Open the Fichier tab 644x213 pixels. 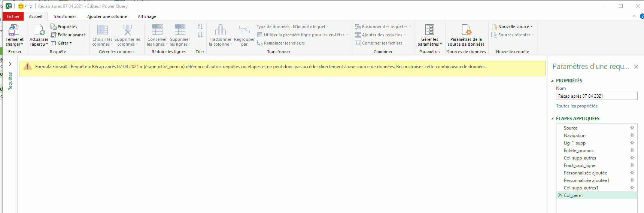(13, 16)
